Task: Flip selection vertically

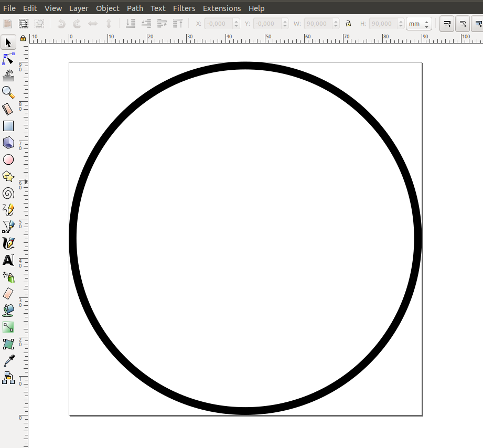Action: pos(109,24)
